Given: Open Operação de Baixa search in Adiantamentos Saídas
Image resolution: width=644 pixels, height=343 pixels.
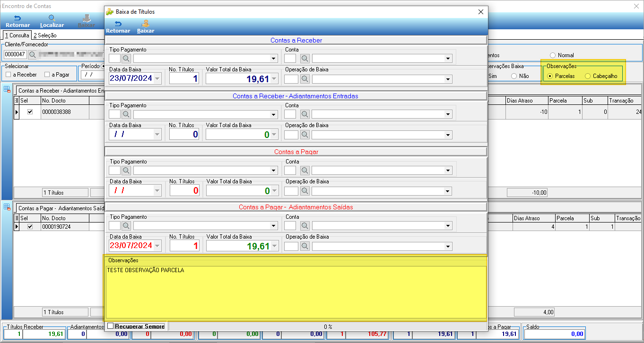Looking at the screenshot, I should (x=305, y=246).
